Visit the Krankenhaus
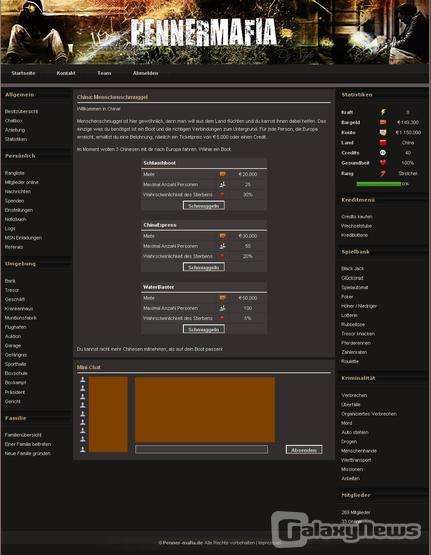The width and height of the screenshot is (431, 555). click(x=19, y=308)
